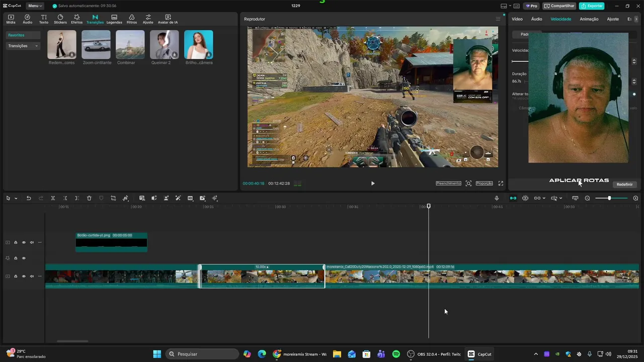Click the crop and rotate tool icon
The height and width of the screenshot is (362, 644).
[113, 198]
